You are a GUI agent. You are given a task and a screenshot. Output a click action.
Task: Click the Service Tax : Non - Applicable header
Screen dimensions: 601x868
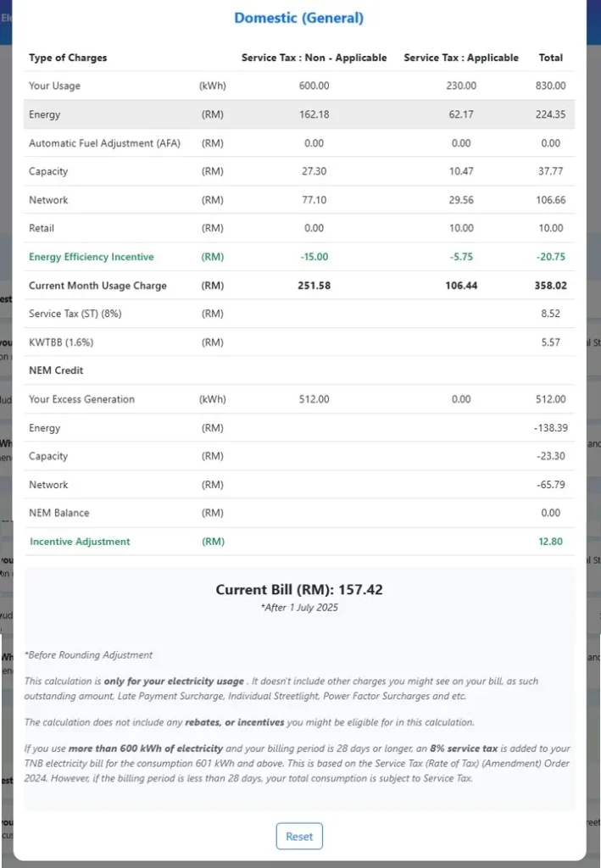(x=314, y=58)
